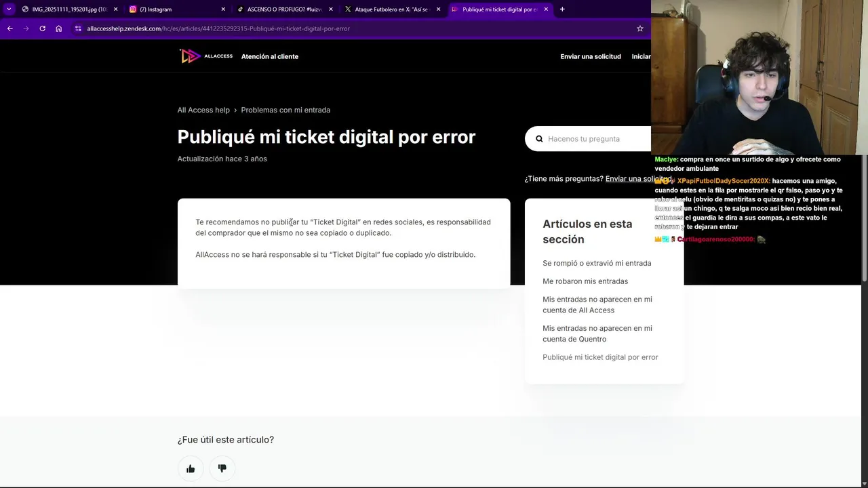Open a new browser tab with plus icon

tap(562, 9)
